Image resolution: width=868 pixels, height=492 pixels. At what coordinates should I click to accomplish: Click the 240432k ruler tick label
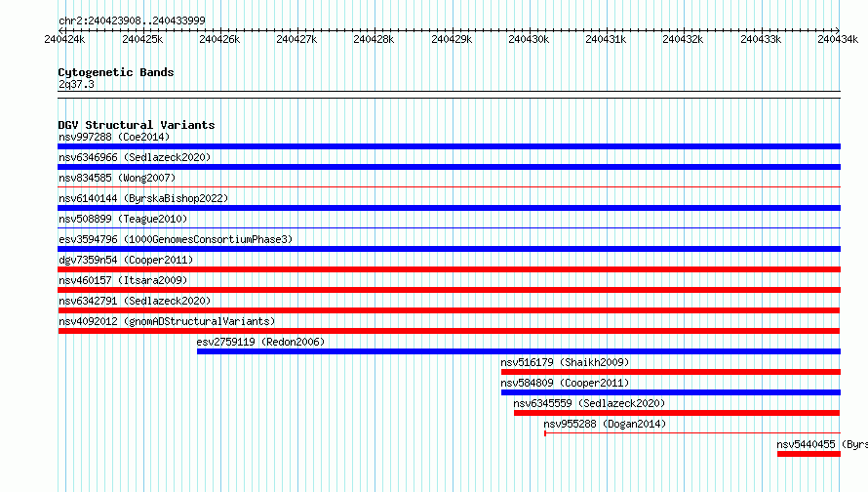coord(683,39)
